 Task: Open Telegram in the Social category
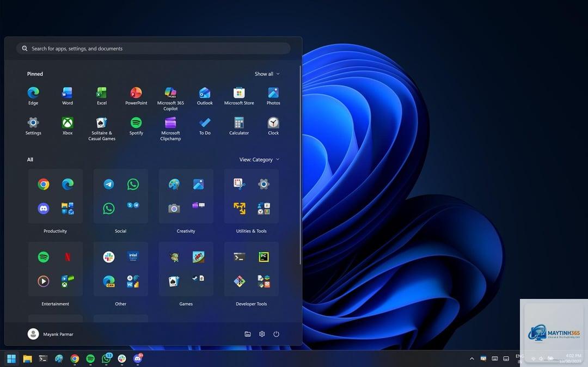(x=109, y=184)
